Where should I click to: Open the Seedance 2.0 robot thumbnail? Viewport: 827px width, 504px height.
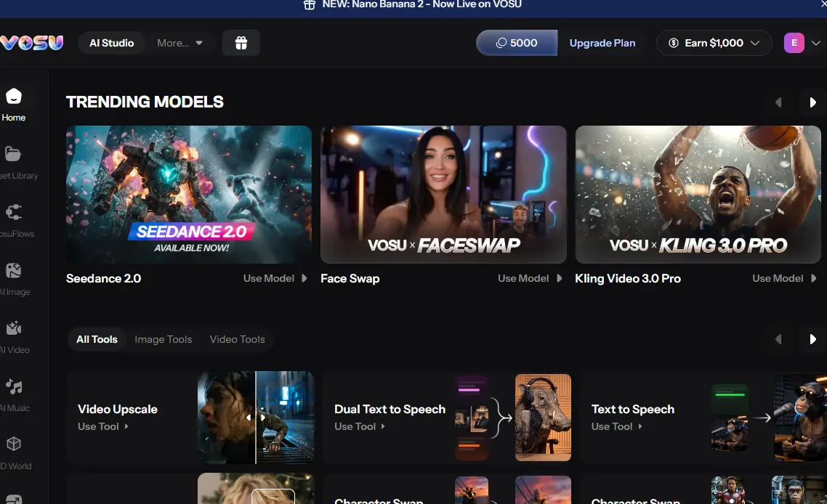(x=189, y=195)
